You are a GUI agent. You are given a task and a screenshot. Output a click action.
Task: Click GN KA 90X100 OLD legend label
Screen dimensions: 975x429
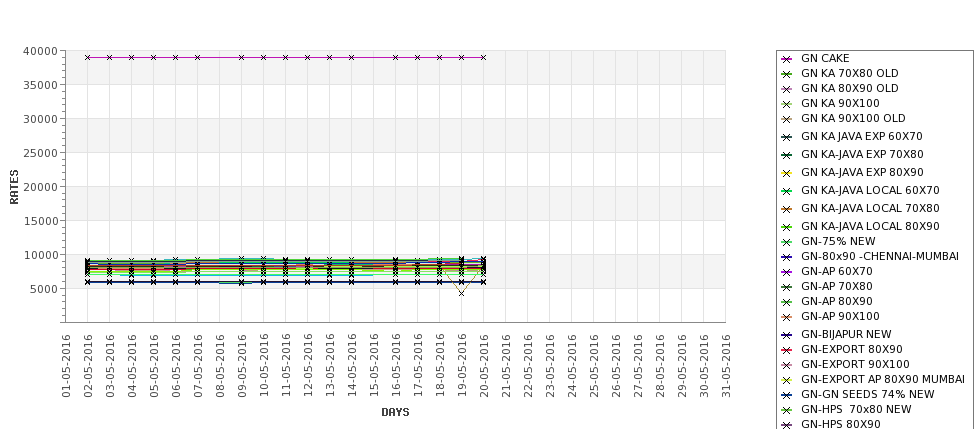pos(853,118)
